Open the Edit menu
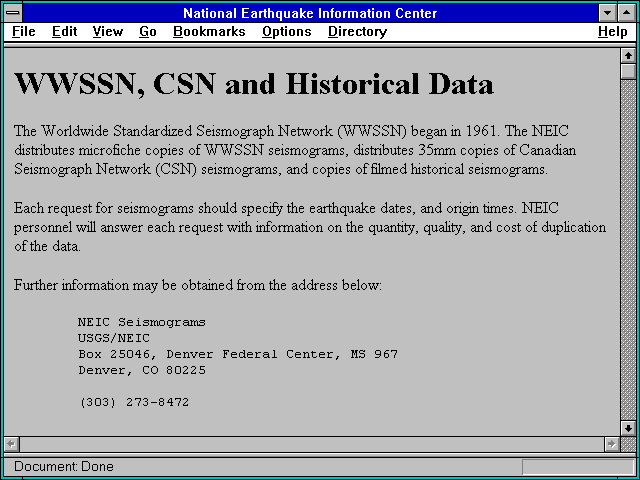 coord(64,31)
